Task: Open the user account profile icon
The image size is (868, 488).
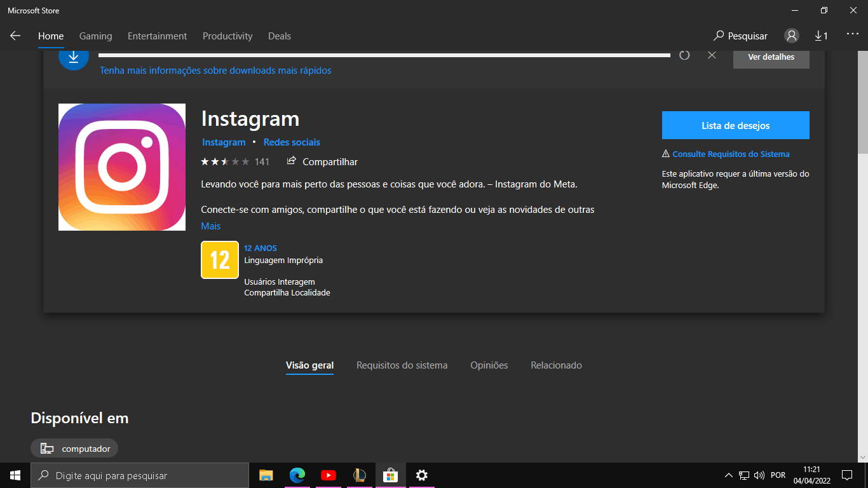Action: [791, 36]
